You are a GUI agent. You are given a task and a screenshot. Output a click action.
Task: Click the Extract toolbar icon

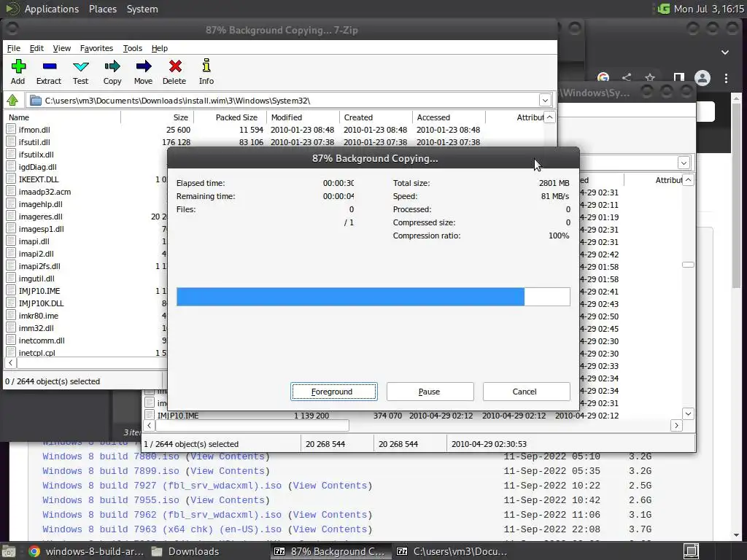click(49, 66)
